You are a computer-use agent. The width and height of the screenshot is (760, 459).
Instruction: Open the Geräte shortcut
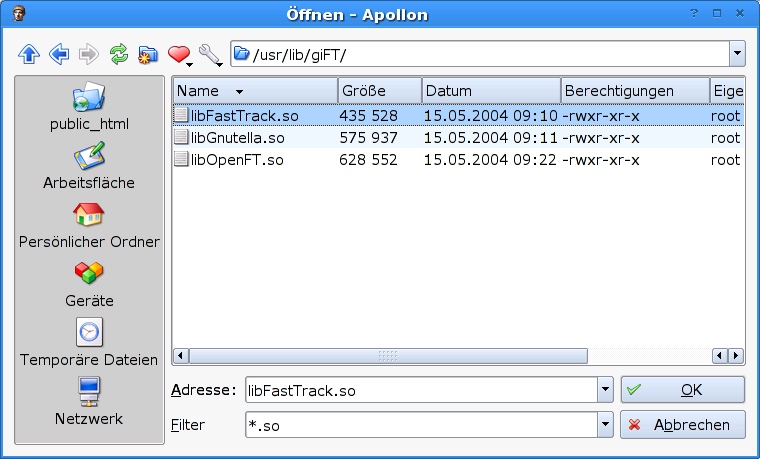click(x=89, y=284)
